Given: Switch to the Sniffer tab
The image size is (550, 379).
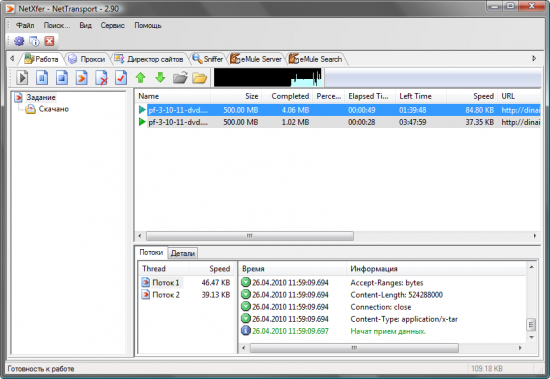Looking at the screenshot, I should pyautogui.click(x=208, y=59).
